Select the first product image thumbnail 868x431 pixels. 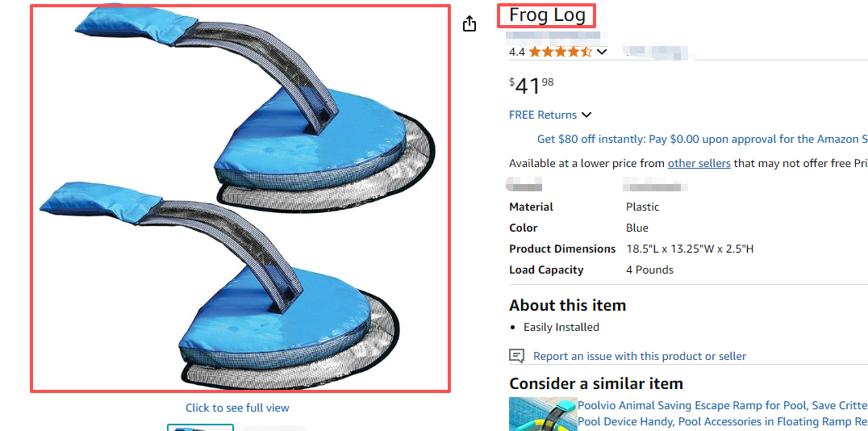[200, 427]
